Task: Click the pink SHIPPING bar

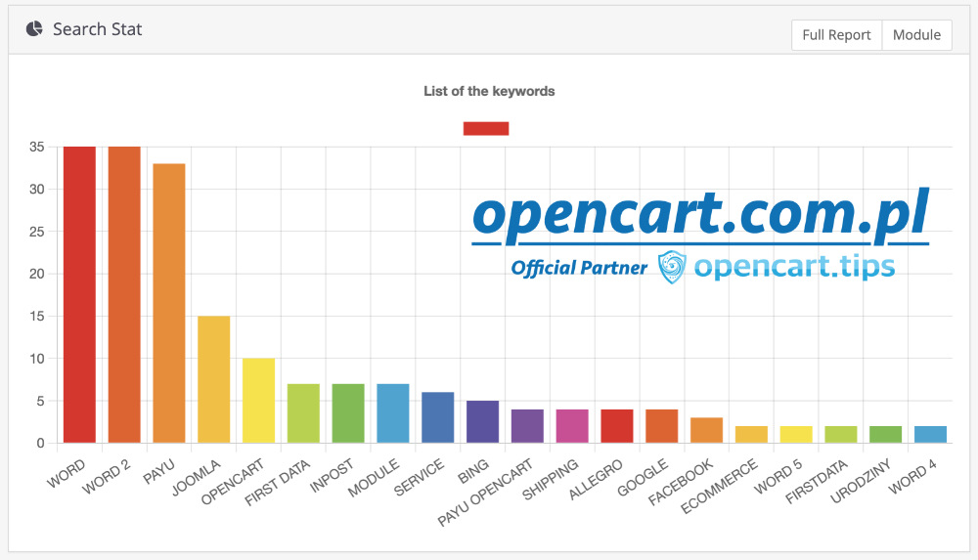Action: tap(572, 426)
